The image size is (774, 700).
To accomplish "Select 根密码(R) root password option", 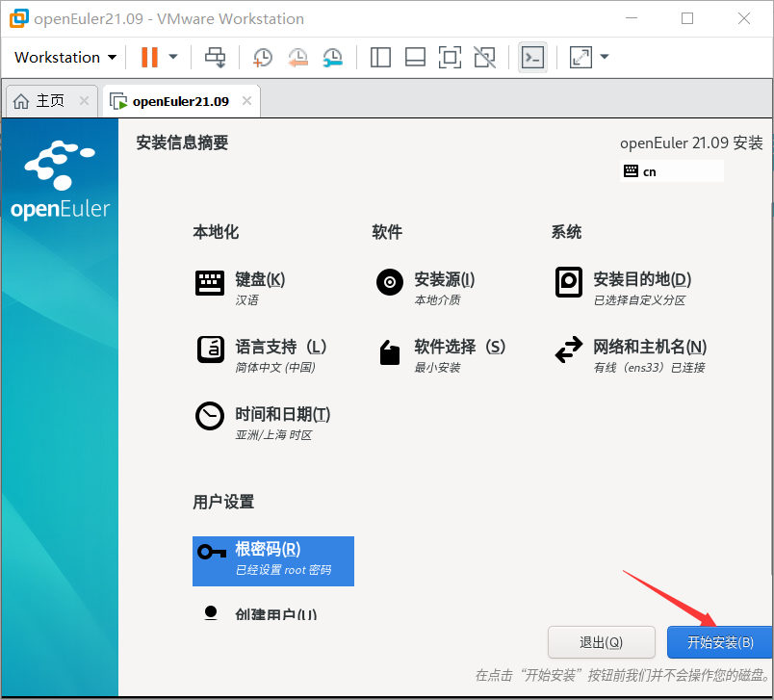I will pos(273,561).
